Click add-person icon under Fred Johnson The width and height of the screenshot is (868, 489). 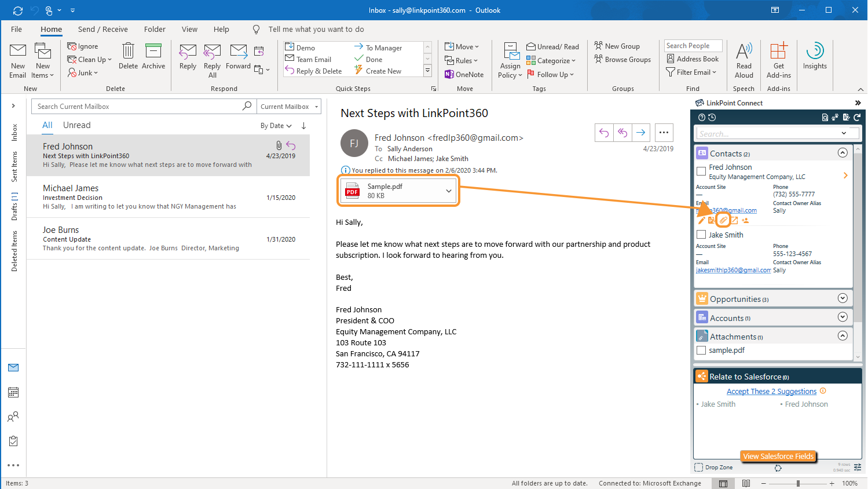745,220
